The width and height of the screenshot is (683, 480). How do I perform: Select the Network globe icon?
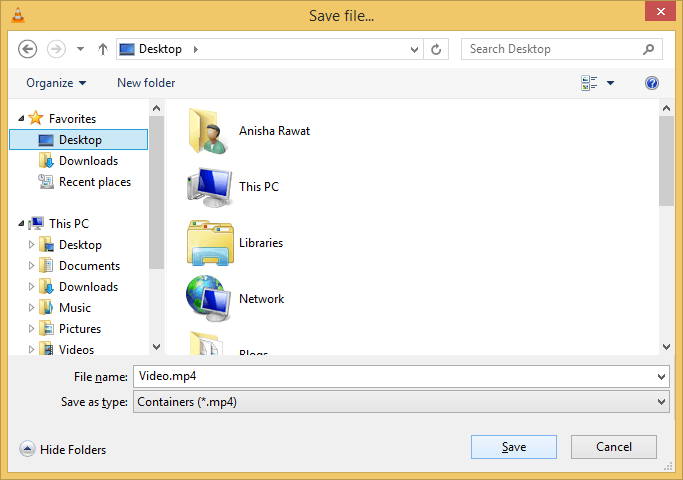[209, 298]
